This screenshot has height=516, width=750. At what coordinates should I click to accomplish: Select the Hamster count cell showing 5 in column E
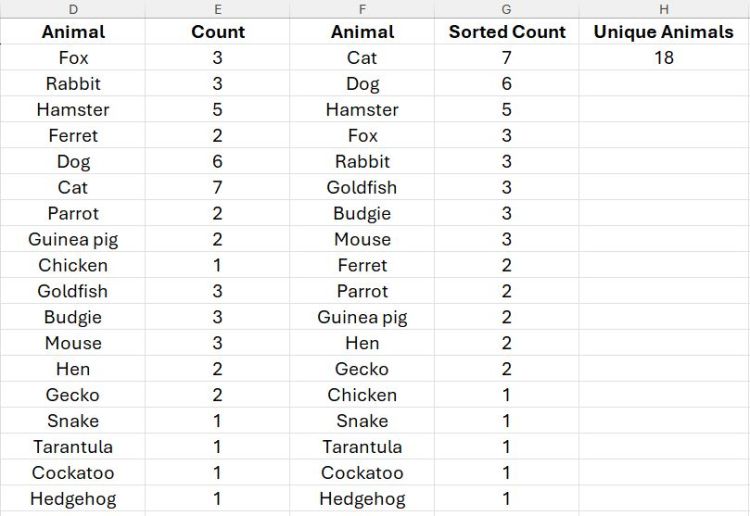point(218,110)
